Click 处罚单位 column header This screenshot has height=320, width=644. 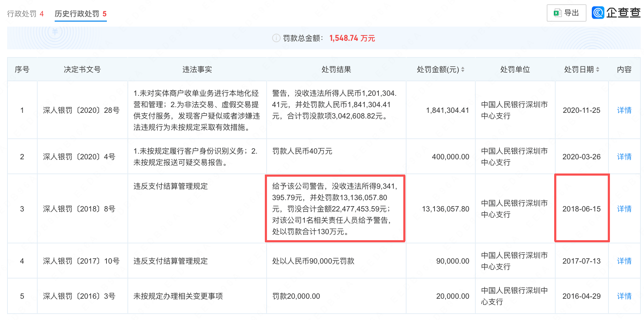(515, 70)
